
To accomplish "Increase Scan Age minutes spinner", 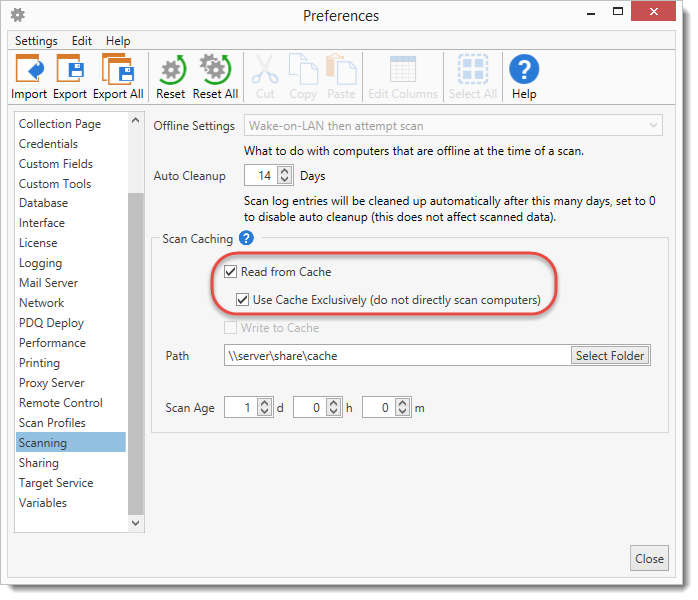I will click(x=402, y=403).
